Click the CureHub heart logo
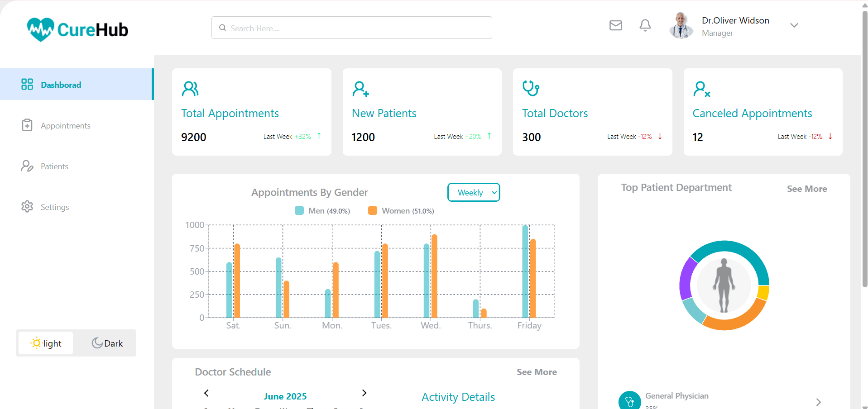Viewport: 868px width, 409px height. (40, 29)
